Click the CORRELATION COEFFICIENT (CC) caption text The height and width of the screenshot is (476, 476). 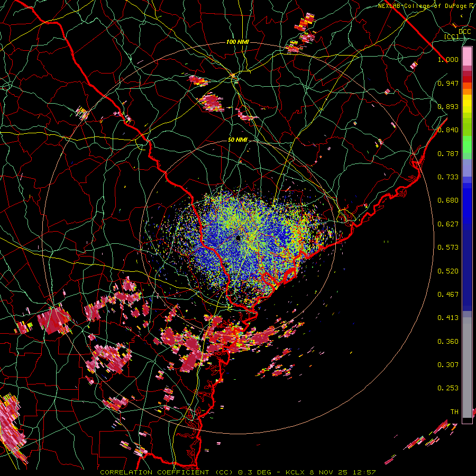click(x=167, y=472)
